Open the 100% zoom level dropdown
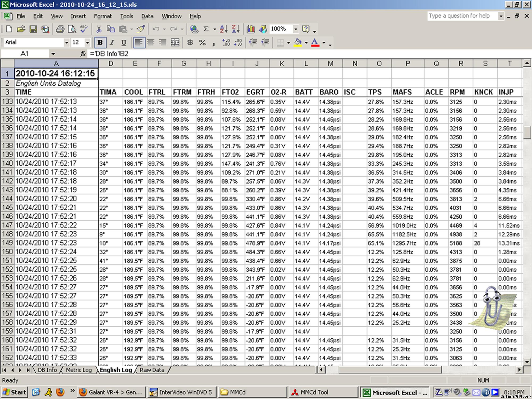 [x=296, y=29]
